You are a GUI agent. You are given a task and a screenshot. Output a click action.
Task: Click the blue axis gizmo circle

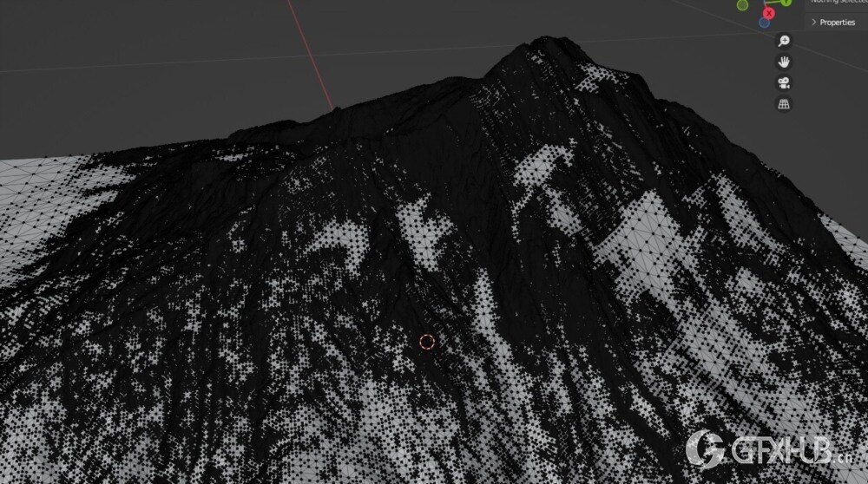[764, 23]
